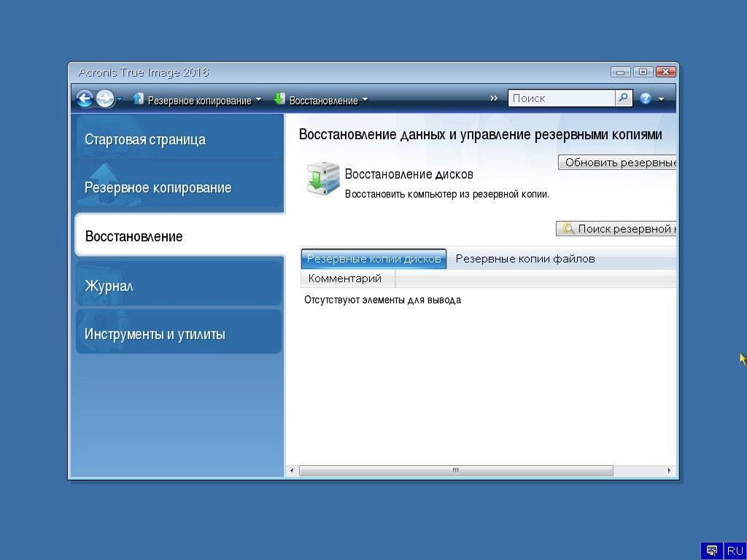Close the Acronis True Image window

coord(665,72)
